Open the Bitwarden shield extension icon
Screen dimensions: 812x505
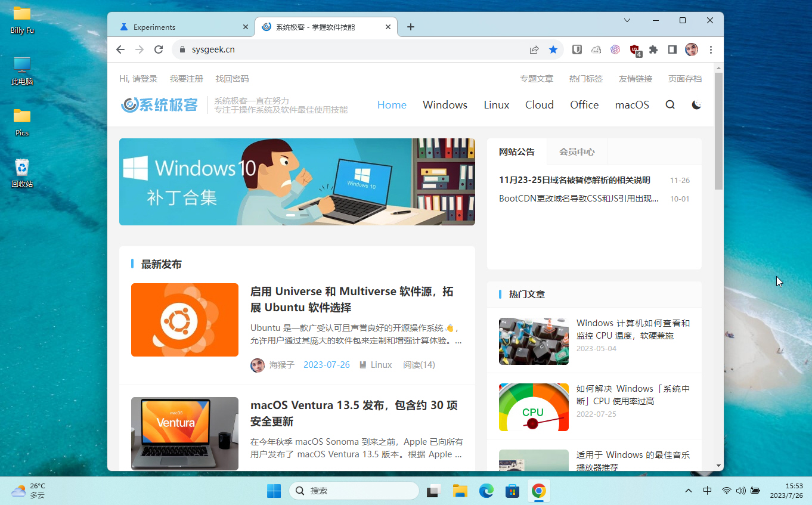[577, 49]
